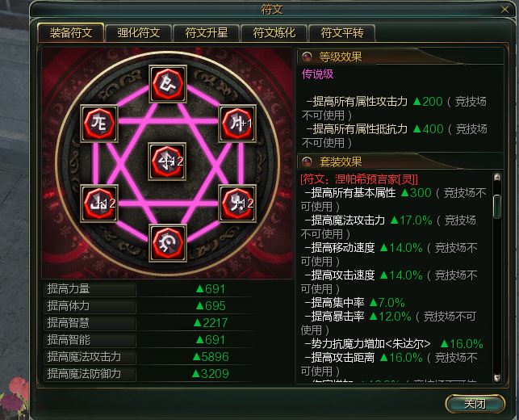
Task: Switch to the 强化符文 tab
Action: tap(139, 33)
